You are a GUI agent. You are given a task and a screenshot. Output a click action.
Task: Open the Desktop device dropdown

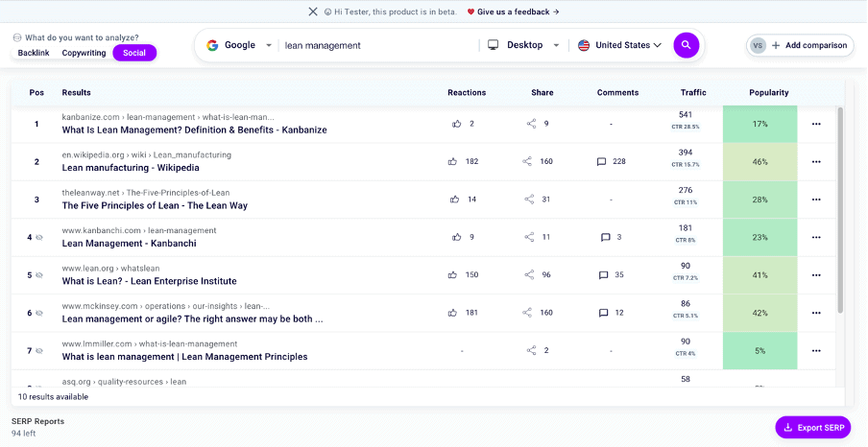(x=523, y=45)
